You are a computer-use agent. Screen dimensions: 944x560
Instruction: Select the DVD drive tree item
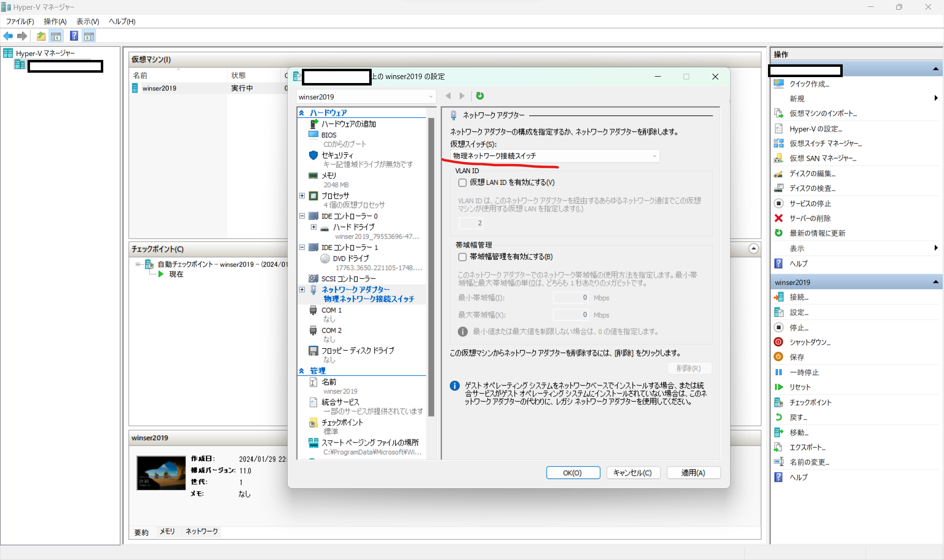click(351, 258)
